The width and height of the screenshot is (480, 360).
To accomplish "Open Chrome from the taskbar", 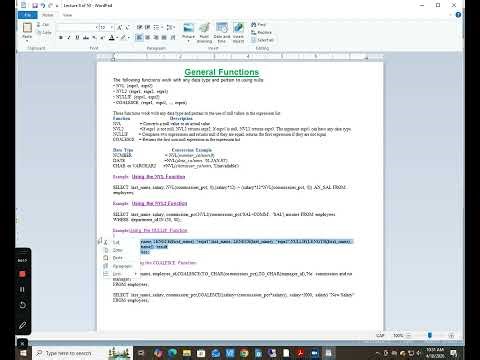I will [x=244, y=353].
